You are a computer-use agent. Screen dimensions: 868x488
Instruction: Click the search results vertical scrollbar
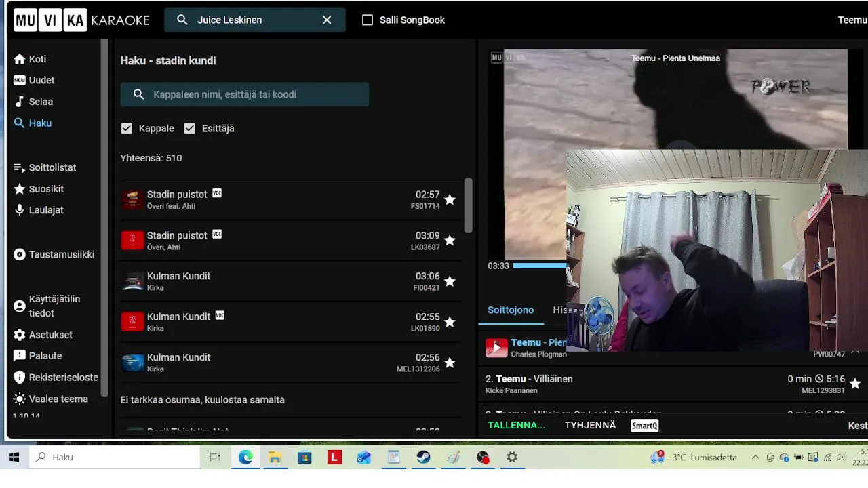(469, 205)
